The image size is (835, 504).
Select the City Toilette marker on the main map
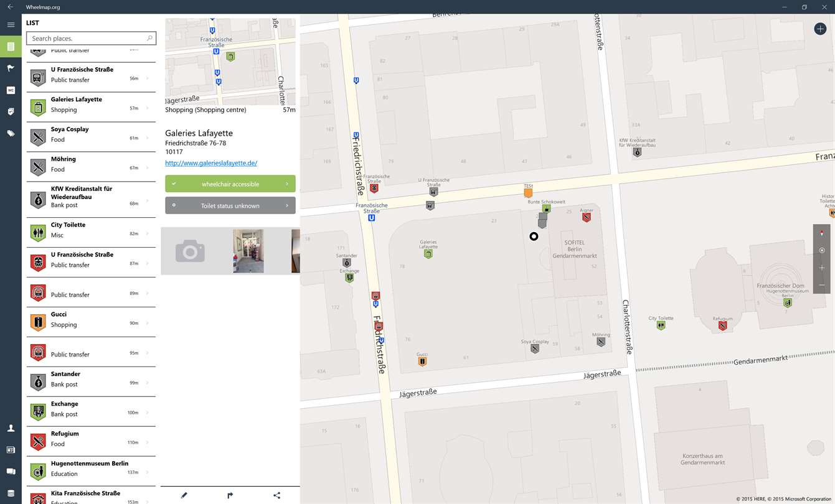(661, 325)
